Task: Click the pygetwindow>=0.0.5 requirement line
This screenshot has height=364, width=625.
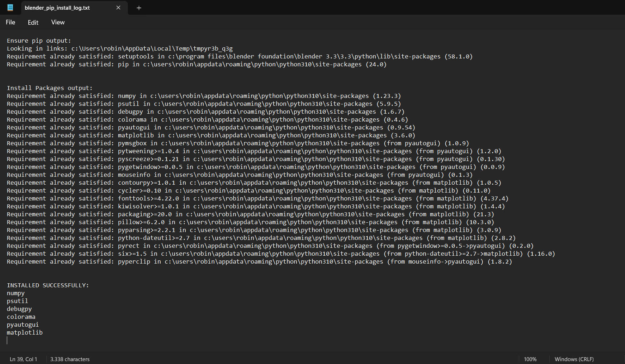Action: [256, 167]
